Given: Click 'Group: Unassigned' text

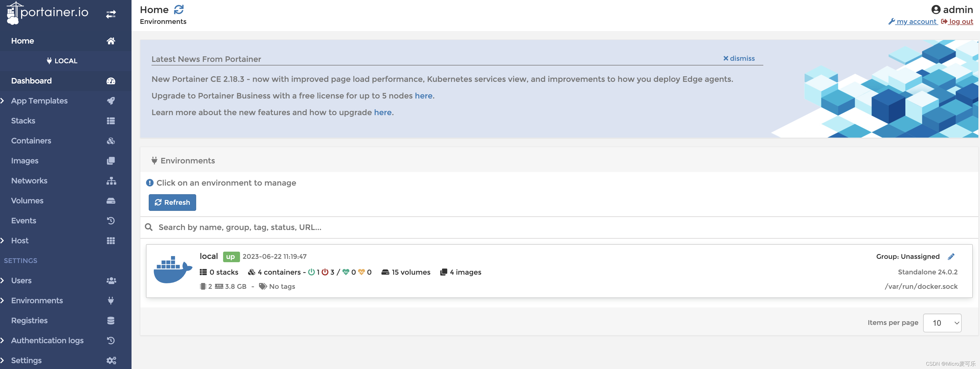Looking at the screenshot, I should [x=908, y=256].
